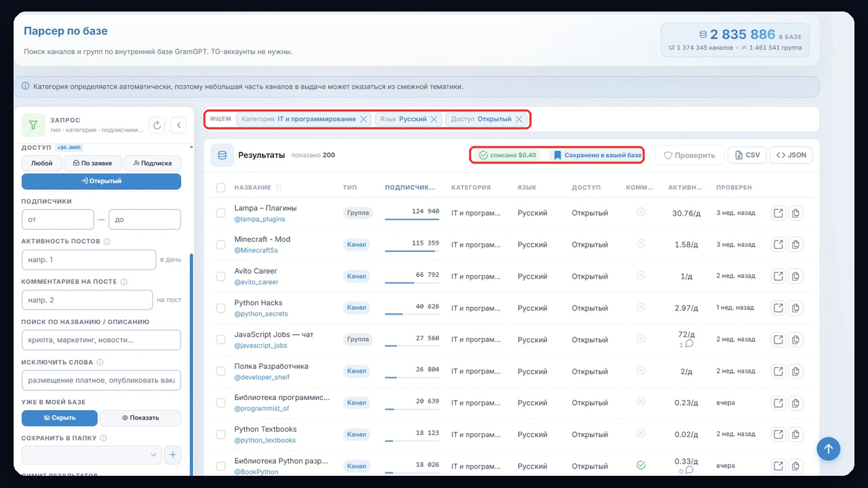Remove the Язык Русский filter chip
Image resolution: width=868 pixels, height=488 pixels.
(435, 119)
